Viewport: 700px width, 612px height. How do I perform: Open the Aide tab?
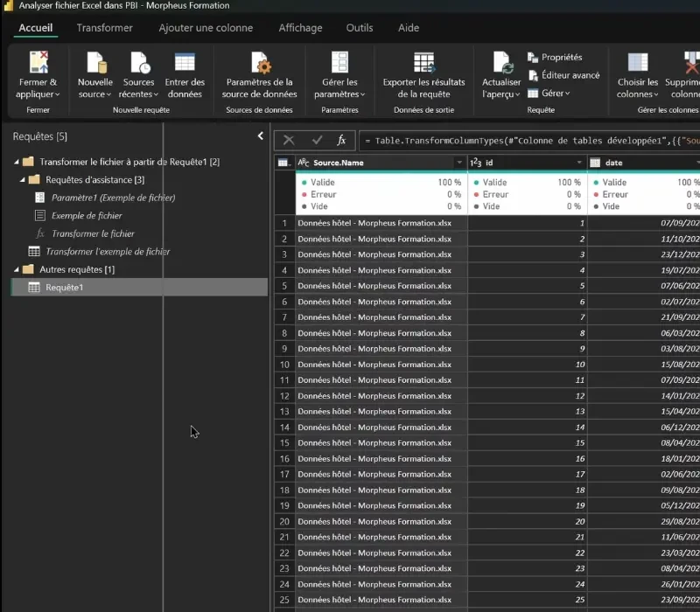coord(409,28)
